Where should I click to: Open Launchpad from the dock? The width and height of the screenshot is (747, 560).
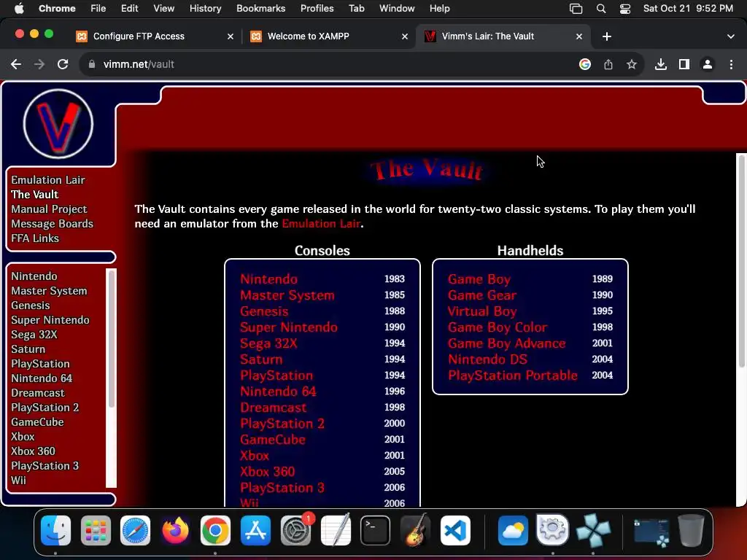click(96, 531)
